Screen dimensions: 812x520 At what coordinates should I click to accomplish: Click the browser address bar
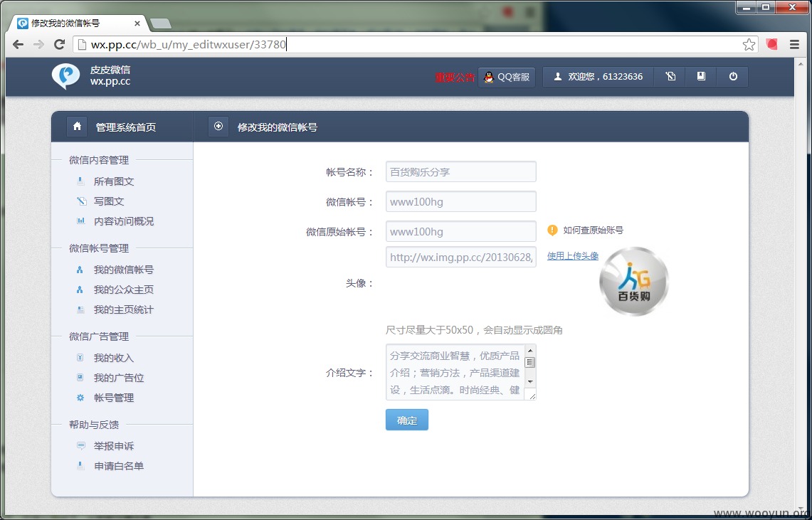409,45
